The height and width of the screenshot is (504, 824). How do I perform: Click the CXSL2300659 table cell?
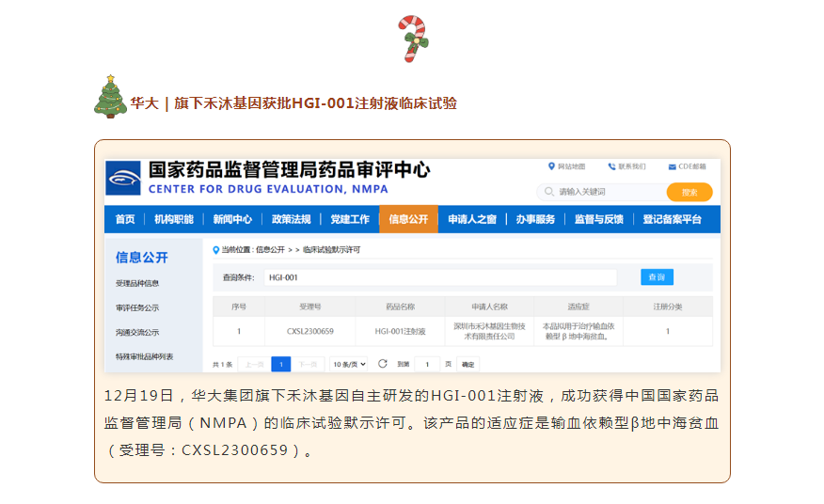310,331
